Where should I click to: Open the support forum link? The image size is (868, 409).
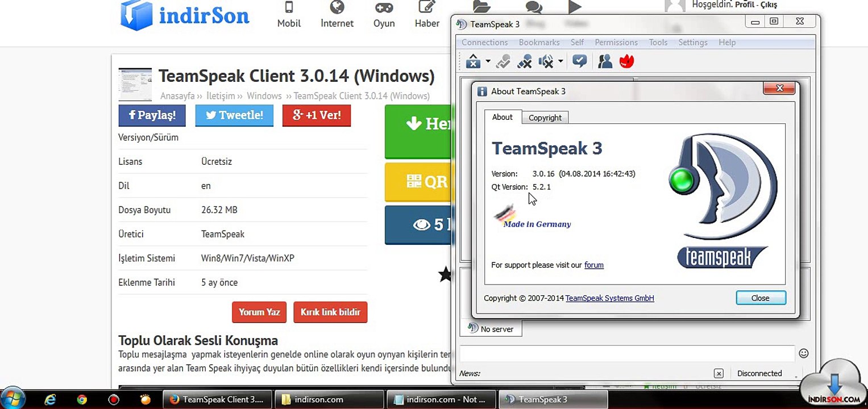click(594, 265)
